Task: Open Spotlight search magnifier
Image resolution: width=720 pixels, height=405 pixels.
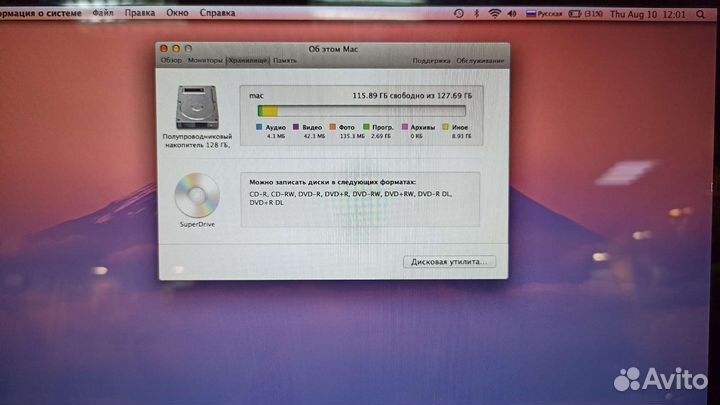Action: (x=700, y=14)
